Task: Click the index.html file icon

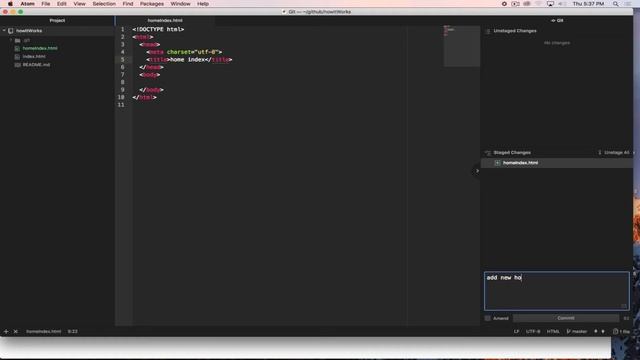Action: point(17,56)
